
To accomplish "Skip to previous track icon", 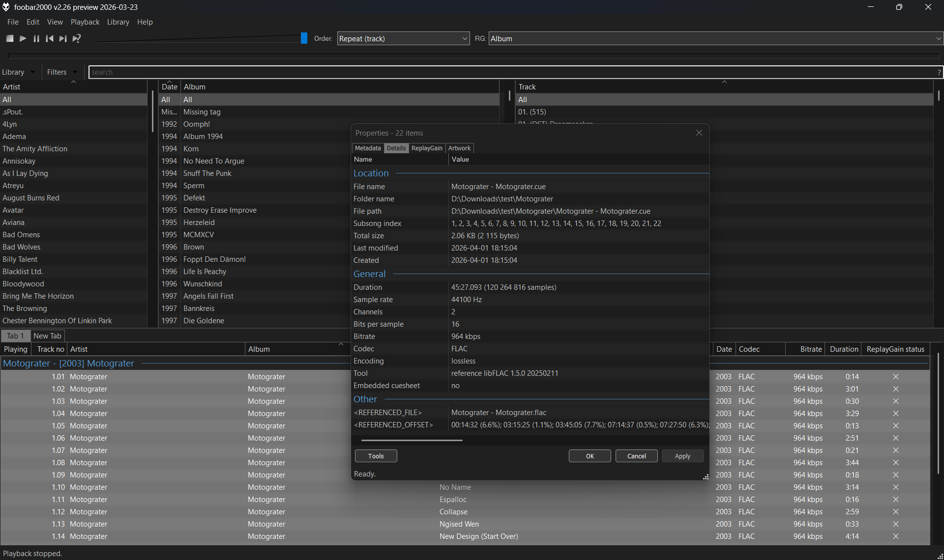I will pos(50,38).
